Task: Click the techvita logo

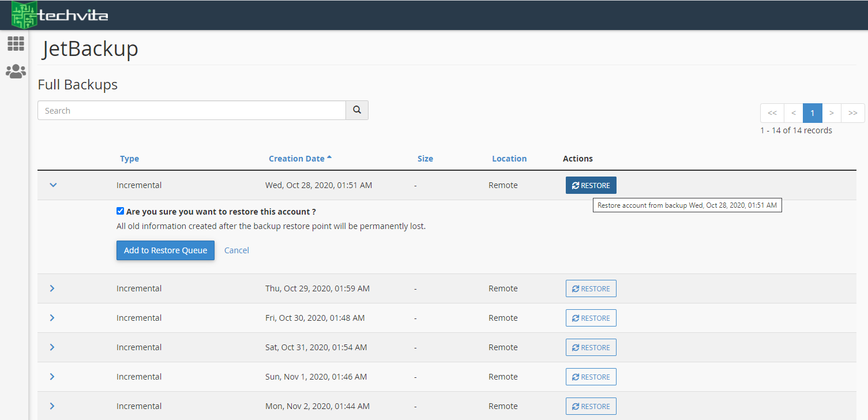Action: coord(61,14)
